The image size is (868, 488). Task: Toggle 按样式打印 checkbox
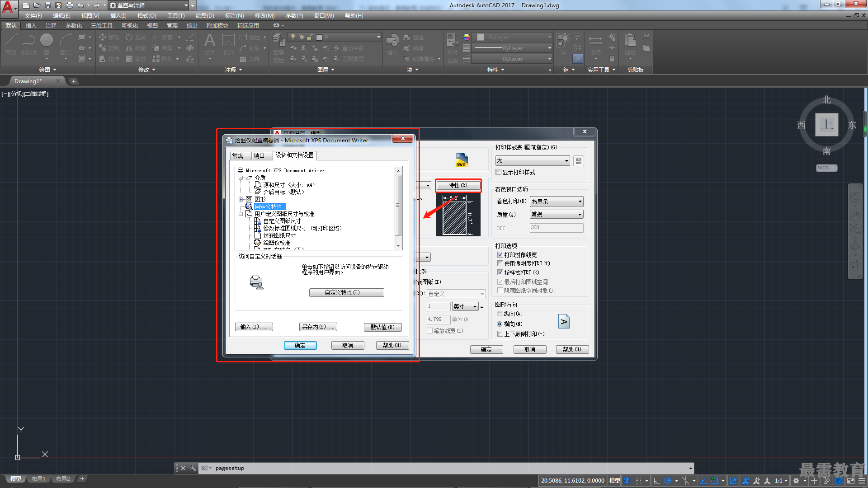500,272
